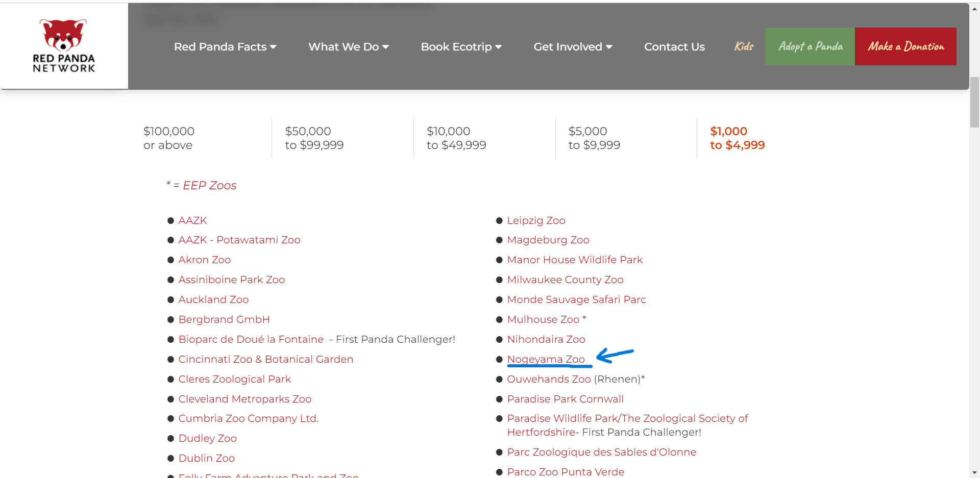The width and height of the screenshot is (980, 478).
Task: Click the Red Panda Network logo
Action: pos(64,46)
